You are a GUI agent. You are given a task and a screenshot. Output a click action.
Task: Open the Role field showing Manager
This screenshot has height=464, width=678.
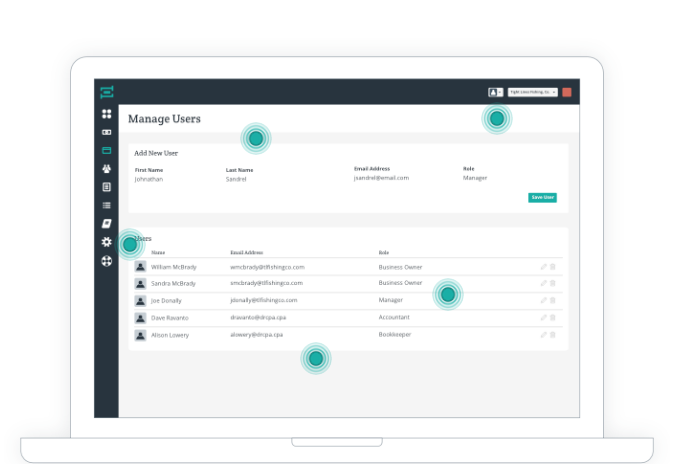476,178
